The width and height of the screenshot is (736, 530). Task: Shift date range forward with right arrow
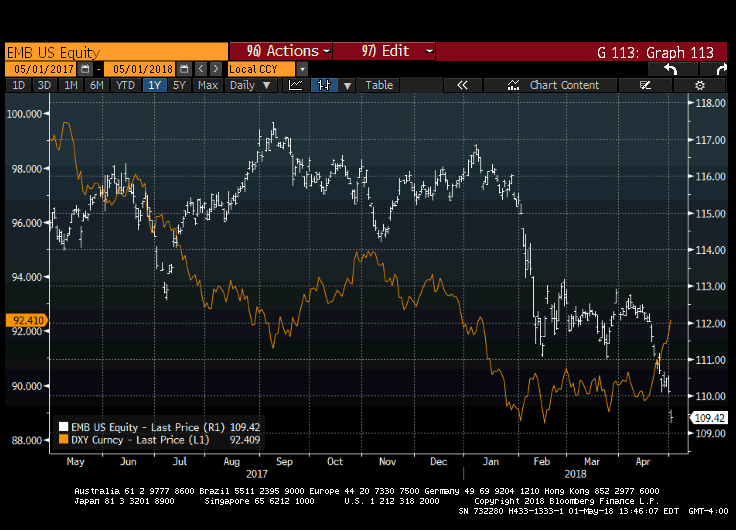(x=215, y=69)
